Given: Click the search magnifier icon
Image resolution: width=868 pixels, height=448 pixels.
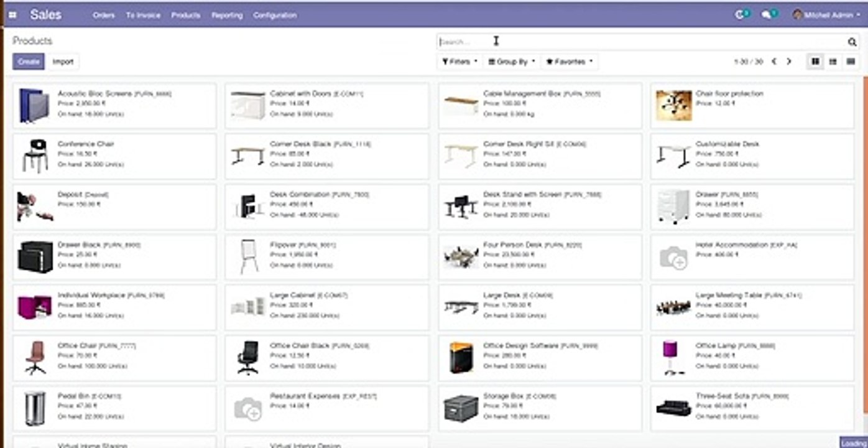Looking at the screenshot, I should [852, 42].
